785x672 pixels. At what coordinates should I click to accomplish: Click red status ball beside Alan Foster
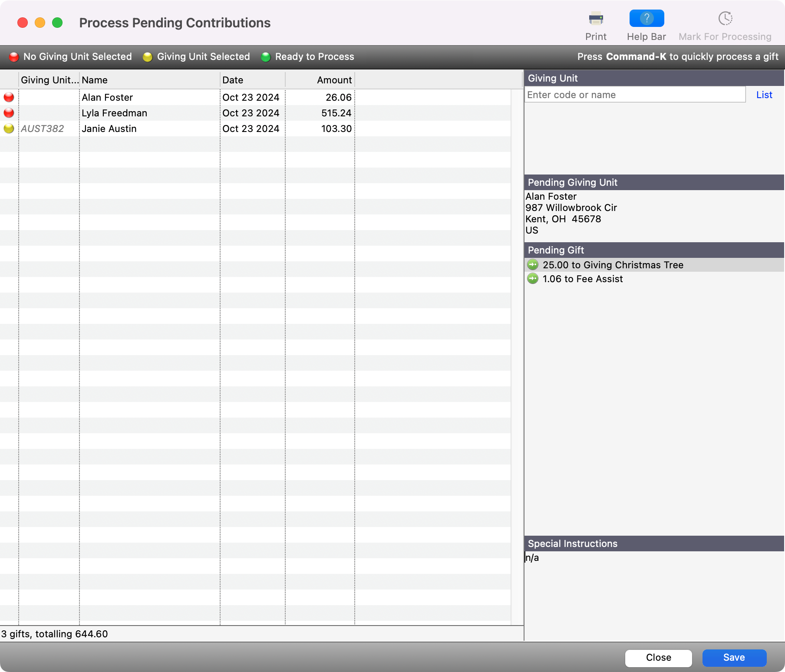[x=9, y=97]
